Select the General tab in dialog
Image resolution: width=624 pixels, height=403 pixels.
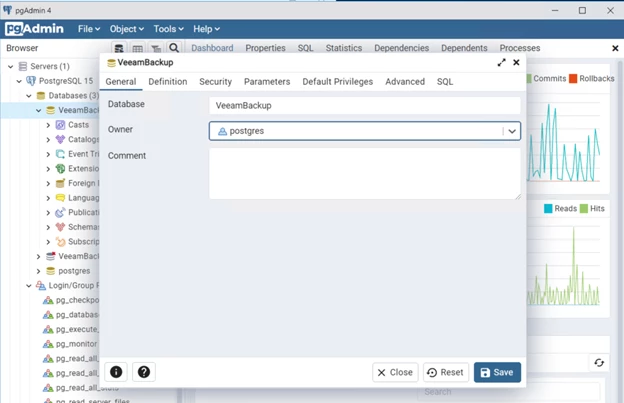coord(121,82)
